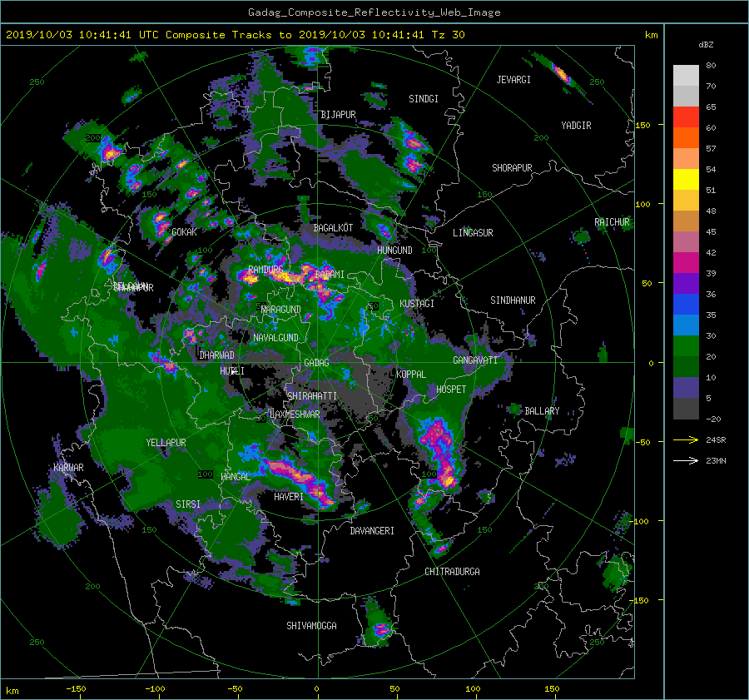The width and height of the screenshot is (749, 700).
Task: Click the yellow 24SR track arrow
Action: [x=686, y=439]
